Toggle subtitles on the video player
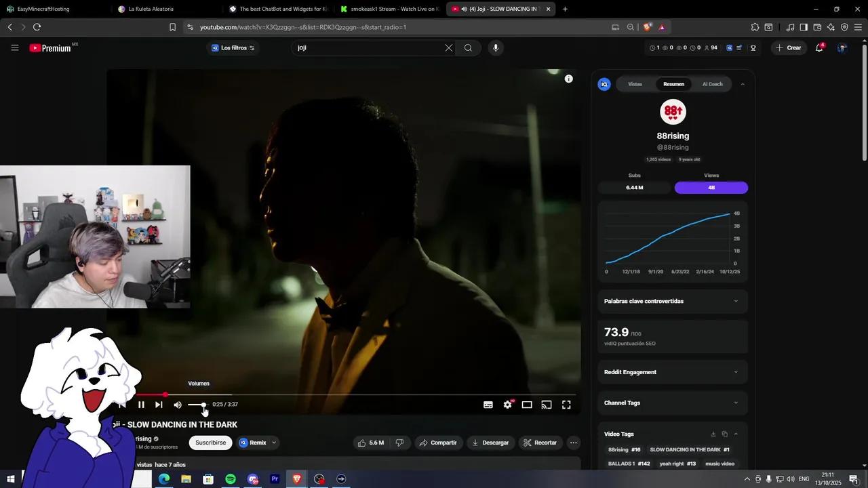The height and width of the screenshot is (488, 868). tap(488, 405)
